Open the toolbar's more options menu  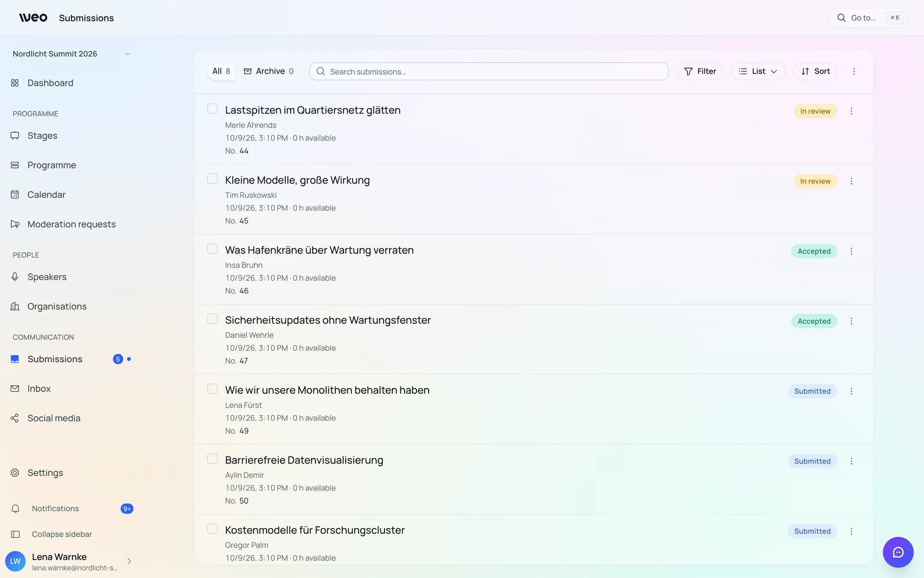click(x=854, y=71)
